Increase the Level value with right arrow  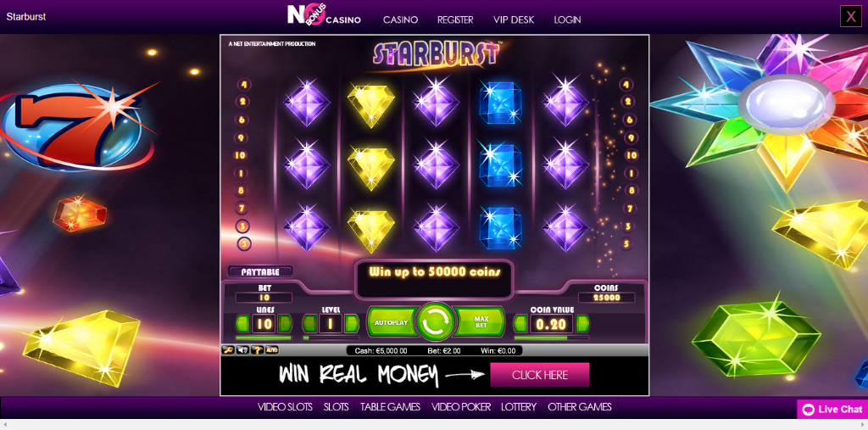[351, 324]
